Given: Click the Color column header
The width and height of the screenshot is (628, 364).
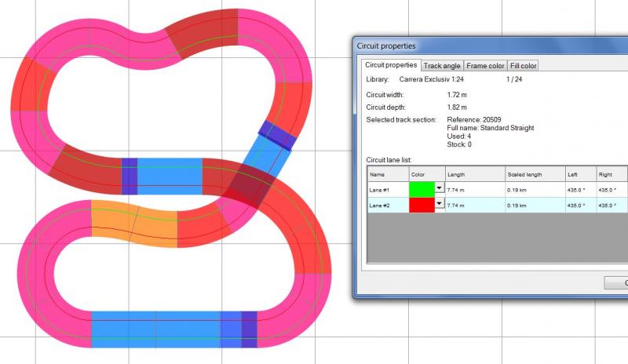Looking at the screenshot, I should point(426,174).
